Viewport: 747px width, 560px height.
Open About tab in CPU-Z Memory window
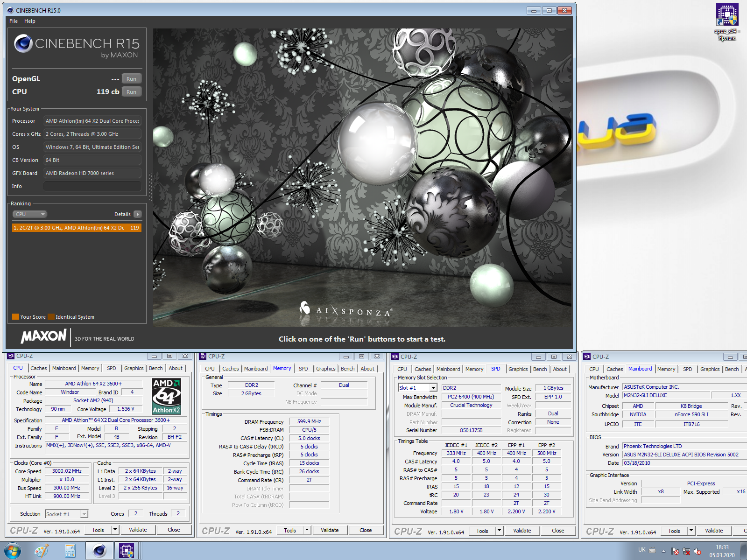(x=367, y=369)
